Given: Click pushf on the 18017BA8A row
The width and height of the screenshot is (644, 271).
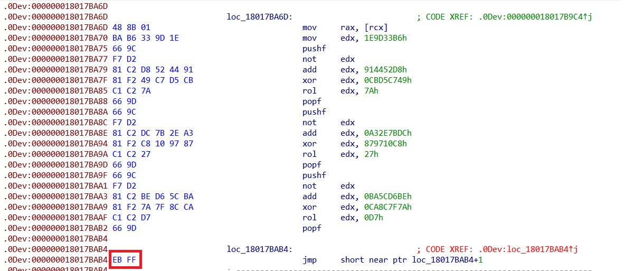Looking at the screenshot, I should pyautogui.click(x=314, y=112).
